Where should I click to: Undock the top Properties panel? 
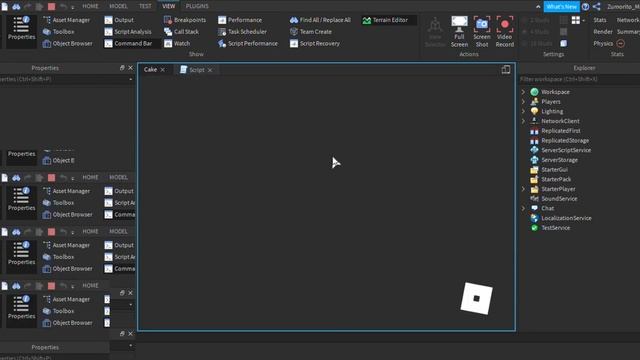tap(122, 68)
